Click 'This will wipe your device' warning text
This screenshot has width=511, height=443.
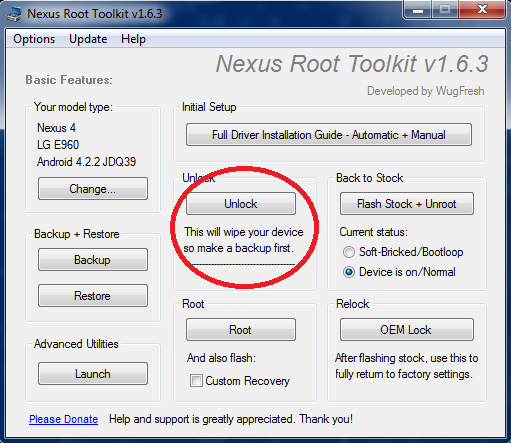pos(244,232)
